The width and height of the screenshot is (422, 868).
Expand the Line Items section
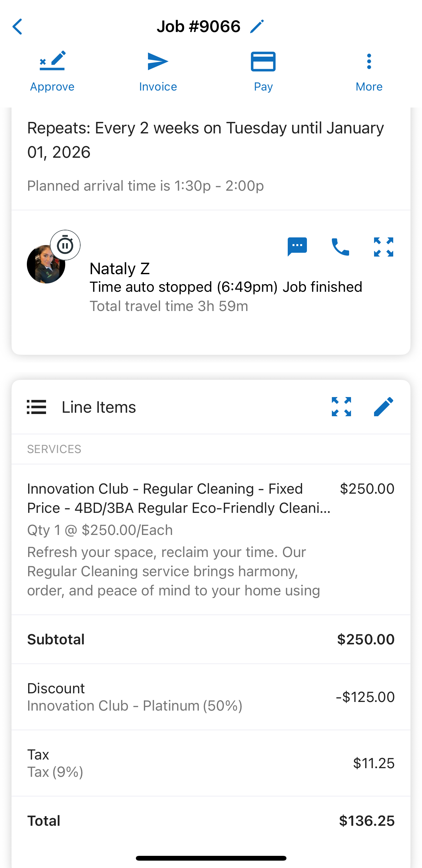(341, 407)
